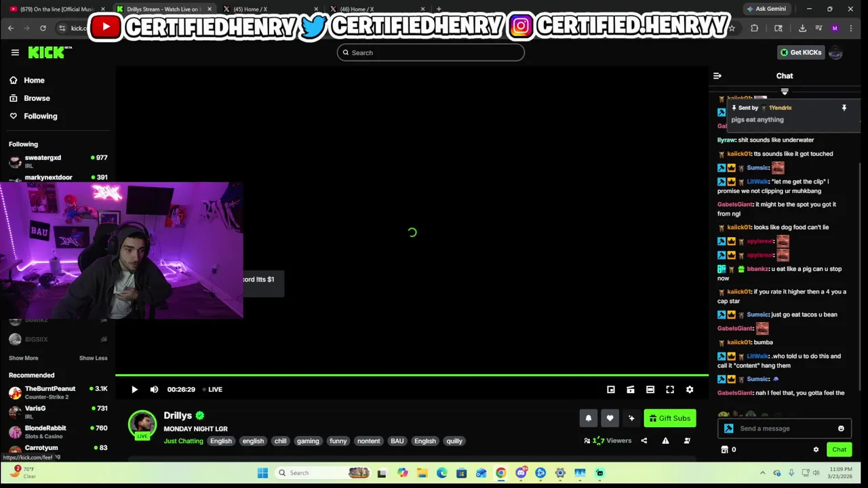
Task: Open emoji picker in chat input
Action: click(x=841, y=428)
